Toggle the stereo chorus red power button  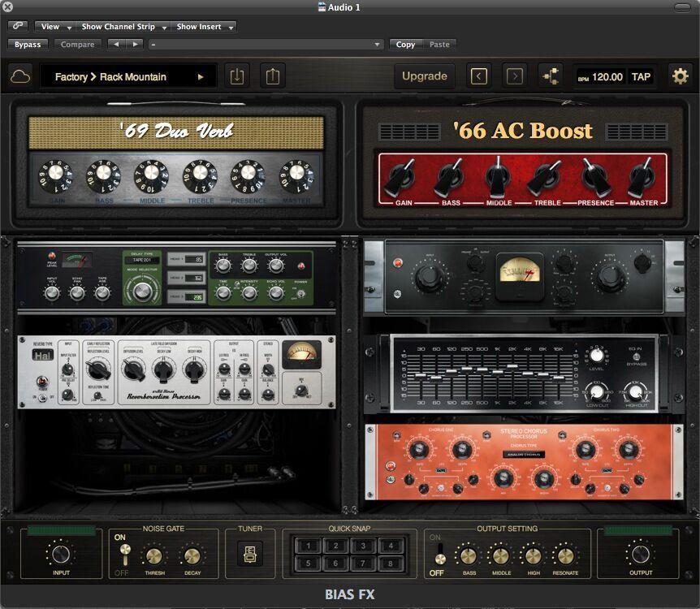click(x=391, y=466)
